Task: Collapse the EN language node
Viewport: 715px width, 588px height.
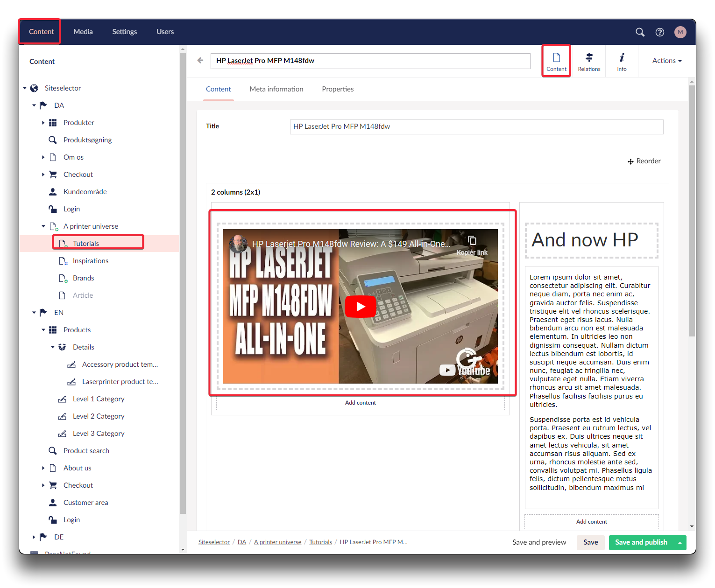Action: (34, 313)
